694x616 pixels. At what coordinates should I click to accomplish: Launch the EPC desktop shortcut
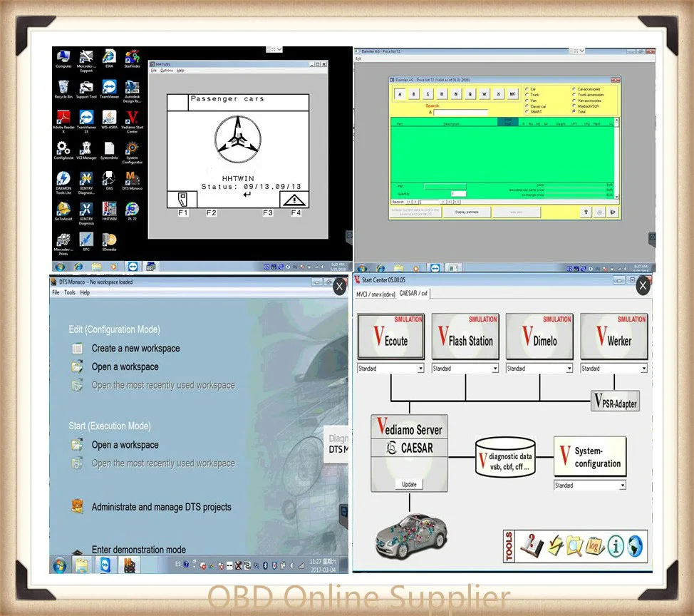pyautogui.click(x=86, y=242)
